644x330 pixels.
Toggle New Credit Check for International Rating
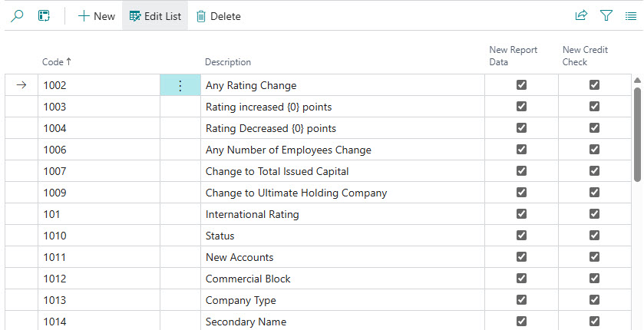594,214
